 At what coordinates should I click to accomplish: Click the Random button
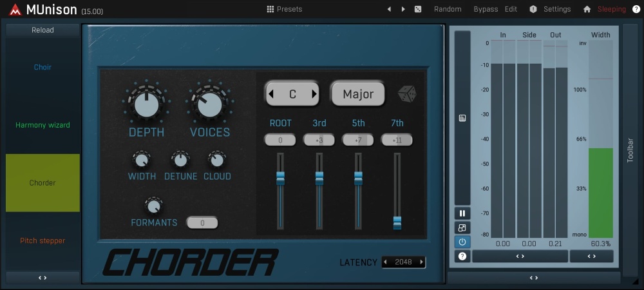[448, 9]
